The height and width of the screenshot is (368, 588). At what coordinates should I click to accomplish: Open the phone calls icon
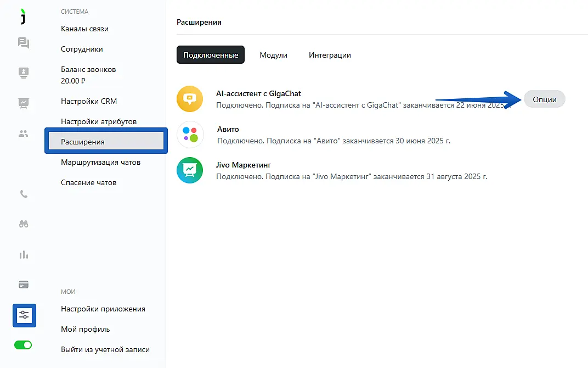point(24,194)
